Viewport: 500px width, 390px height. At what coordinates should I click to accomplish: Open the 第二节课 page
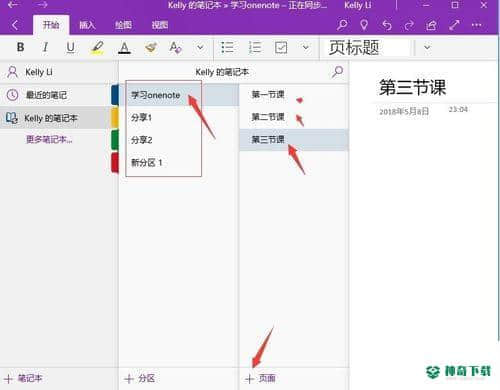click(294, 117)
